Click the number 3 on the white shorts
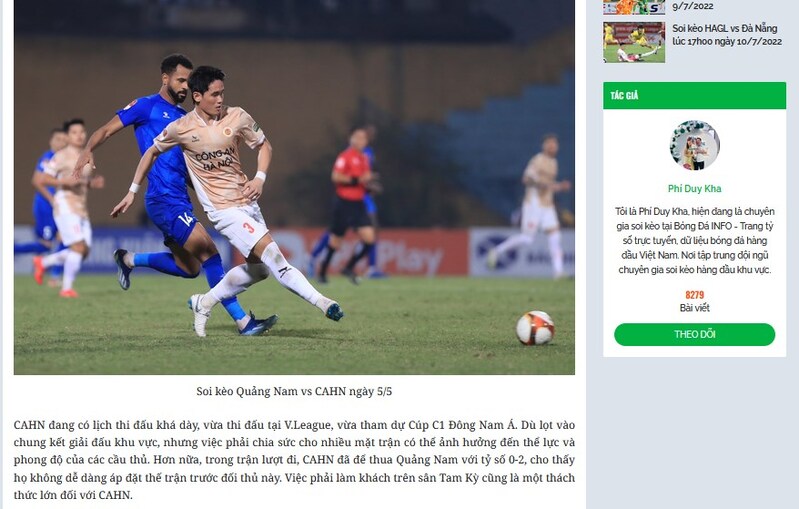Image resolution: width=799 pixels, height=509 pixels. 248,227
